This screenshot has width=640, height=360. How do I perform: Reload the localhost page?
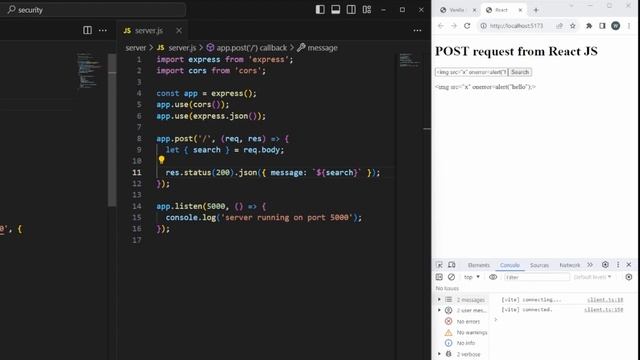(467, 26)
